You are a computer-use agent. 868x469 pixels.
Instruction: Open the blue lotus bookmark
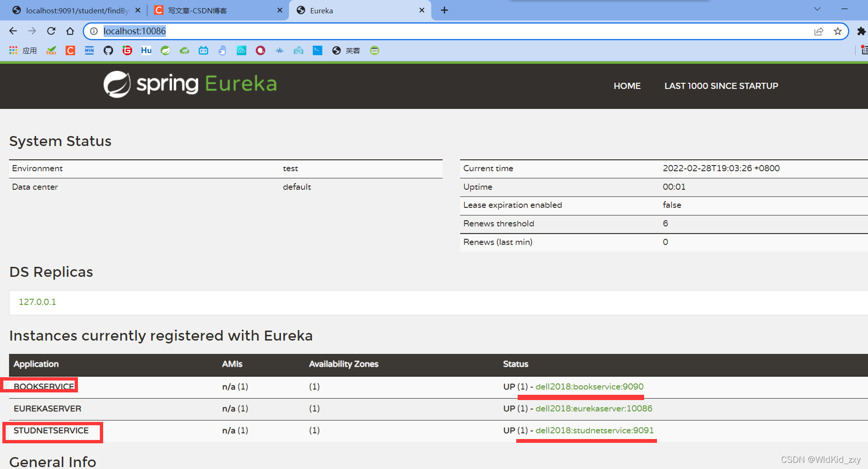tap(280, 50)
